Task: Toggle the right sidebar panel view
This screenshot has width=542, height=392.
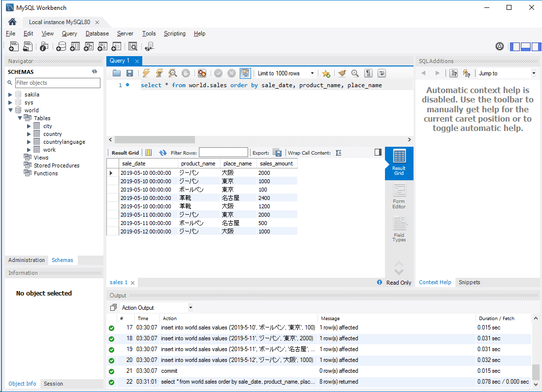Action: pos(536,46)
